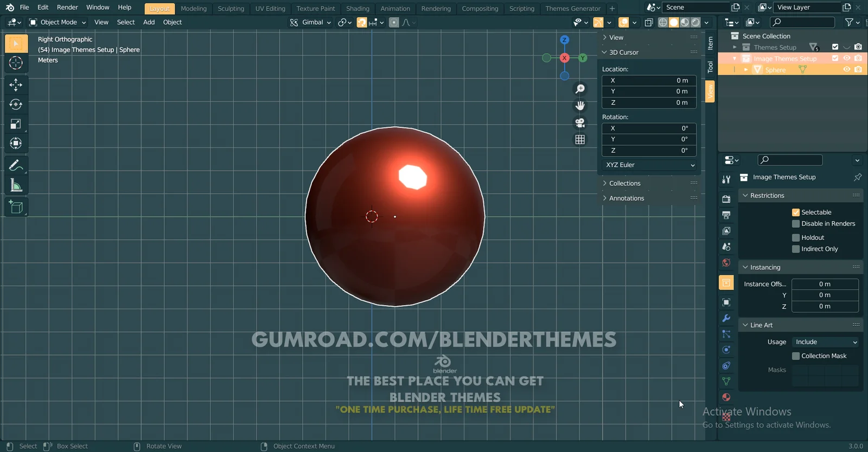868x452 pixels.
Task: Click the 3D Cursor Location X field
Action: 649,80
